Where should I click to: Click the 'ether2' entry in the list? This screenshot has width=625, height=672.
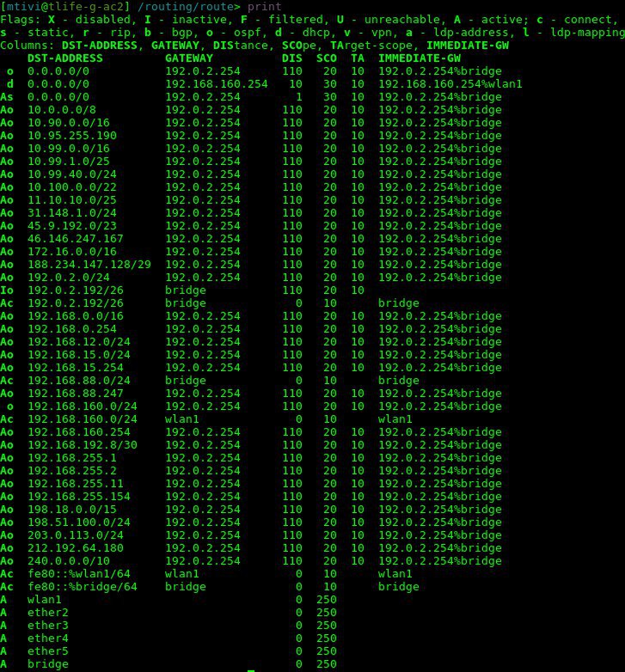click(48, 612)
